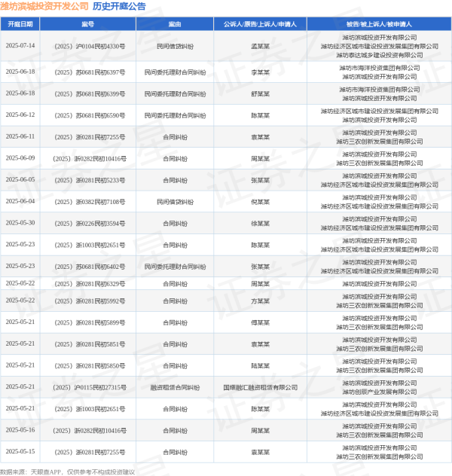Click the 潍坊滨城投资开发公司 company title

point(44,6)
